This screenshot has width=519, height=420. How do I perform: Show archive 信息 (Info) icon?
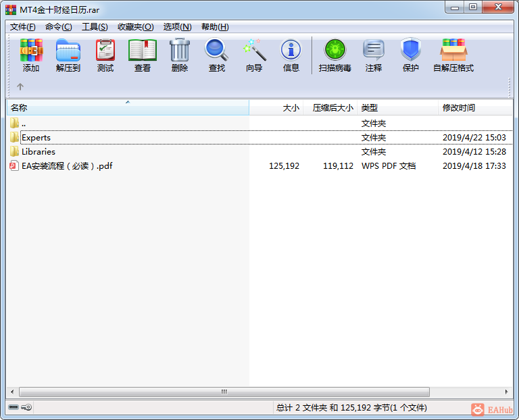coord(291,50)
